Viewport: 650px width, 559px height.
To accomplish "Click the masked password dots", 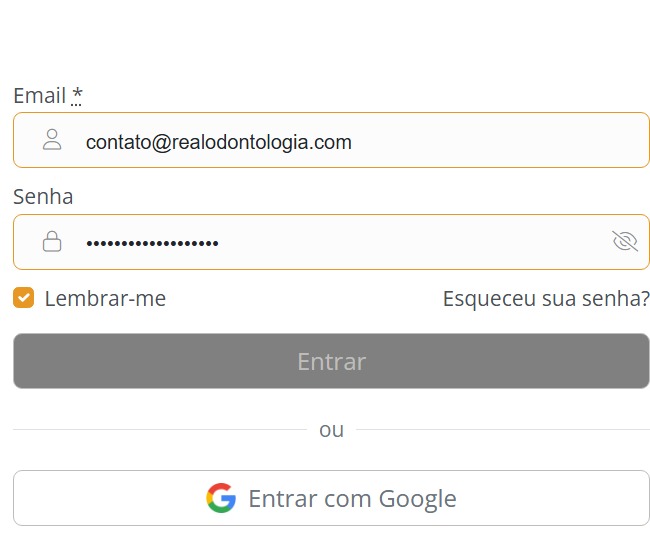I will 152,243.
